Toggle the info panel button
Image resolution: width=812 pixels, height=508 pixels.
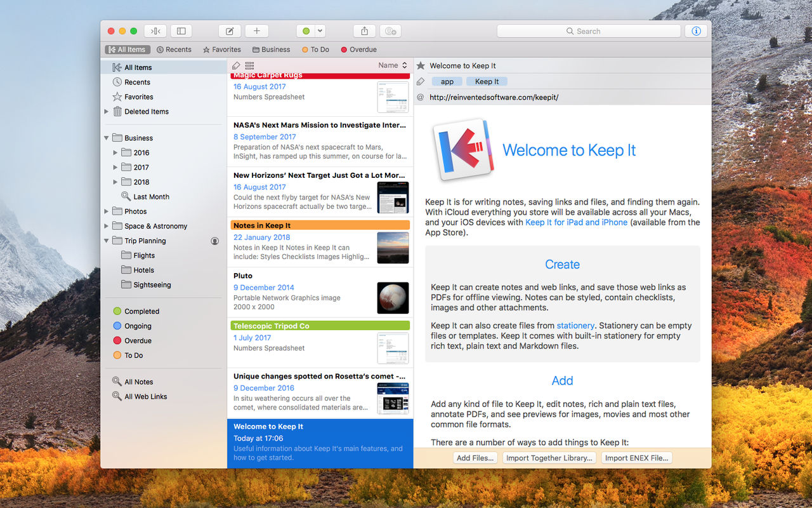pos(696,31)
